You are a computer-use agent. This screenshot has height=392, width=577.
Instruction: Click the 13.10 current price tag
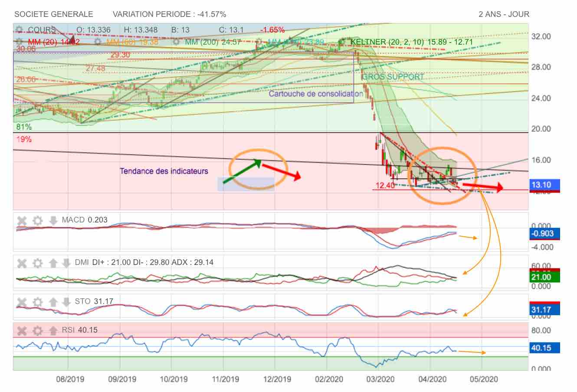click(x=544, y=185)
